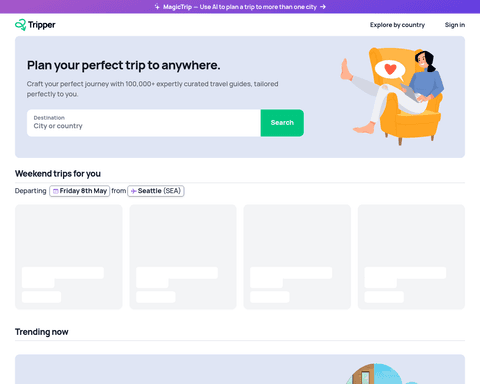480x384 pixels.
Task: Click the woman in armchair illustration
Action: (392, 96)
